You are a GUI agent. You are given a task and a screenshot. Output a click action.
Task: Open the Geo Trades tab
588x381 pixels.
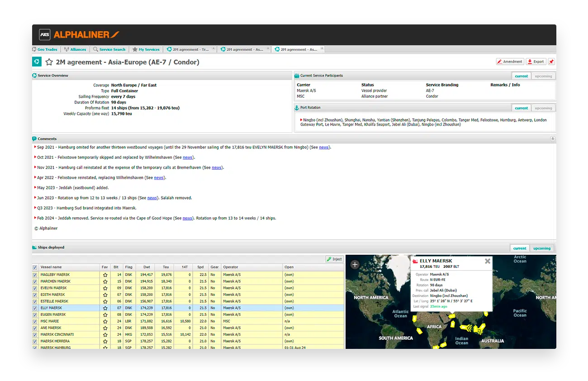click(x=45, y=49)
